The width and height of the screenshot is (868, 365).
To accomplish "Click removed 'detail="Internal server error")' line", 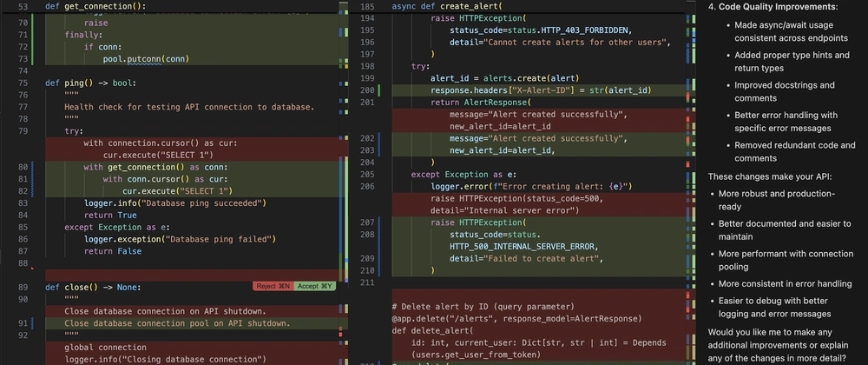I will [x=505, y=210].
